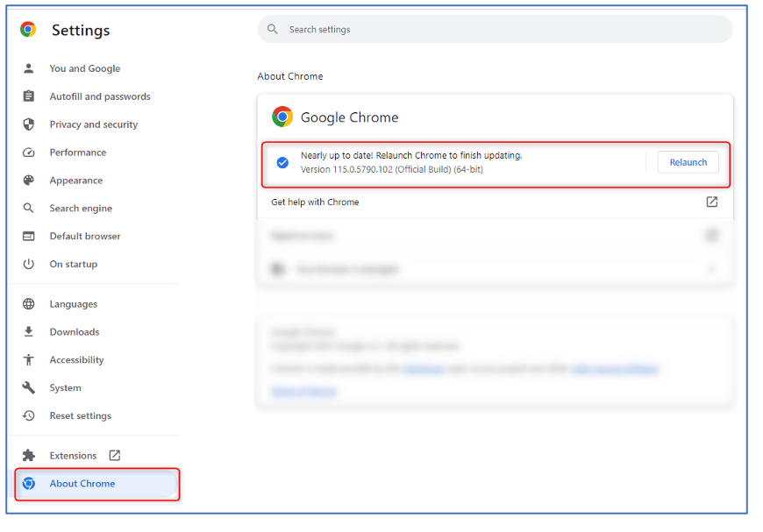The image size is (763, 532).
Task: Select On startup in the sidebar
Action: pyautogui.click(x=74, y=264)
